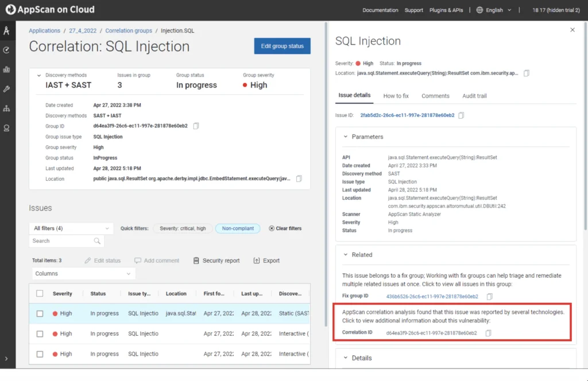Open the Organization hierarchy icon in sidebar
Viewport: 588px width, 381px height.
(x=7, y=108)
